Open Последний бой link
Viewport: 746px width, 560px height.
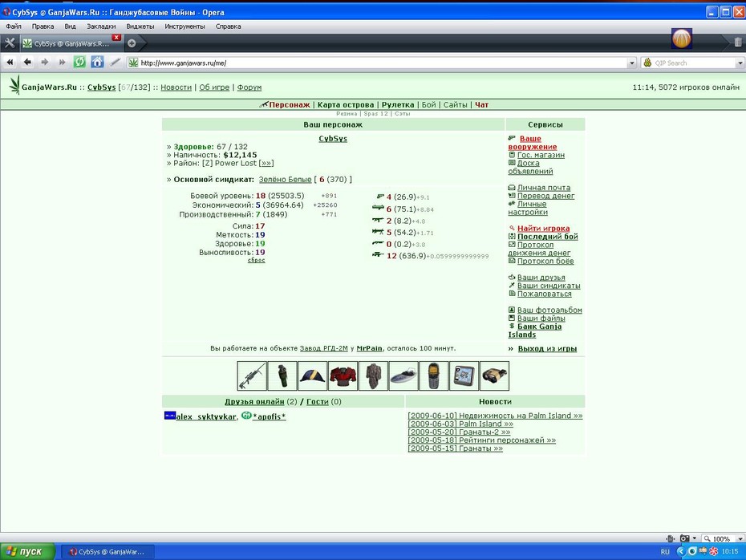coord(548,237)
